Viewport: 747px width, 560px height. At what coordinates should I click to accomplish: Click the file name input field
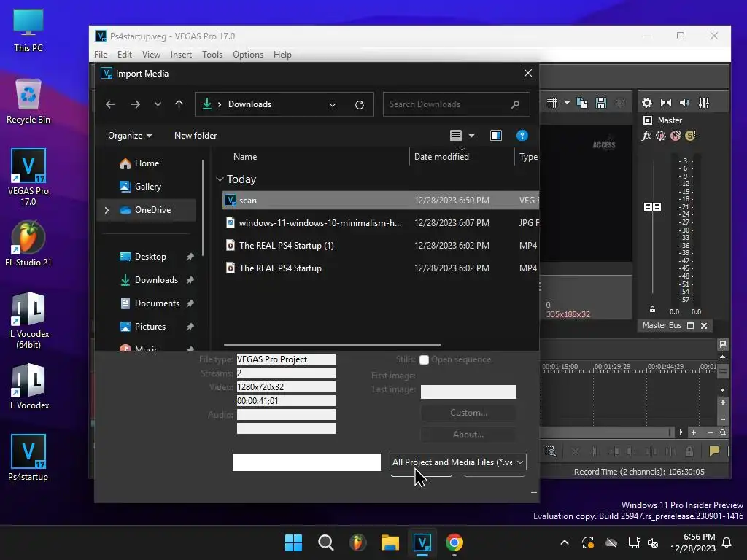[306, 462]
